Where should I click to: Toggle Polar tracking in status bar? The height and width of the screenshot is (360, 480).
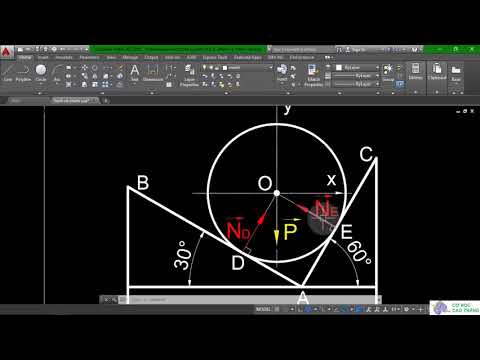pyautogui.click(x=309, y=309)
